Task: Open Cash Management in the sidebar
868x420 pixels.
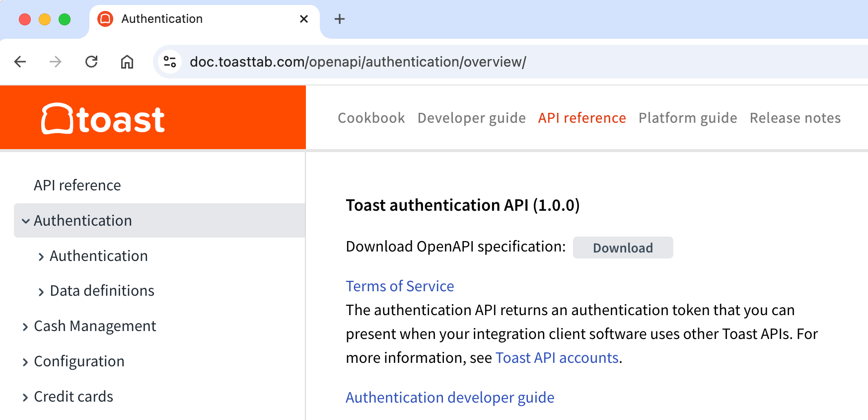Action: (95, 326)
